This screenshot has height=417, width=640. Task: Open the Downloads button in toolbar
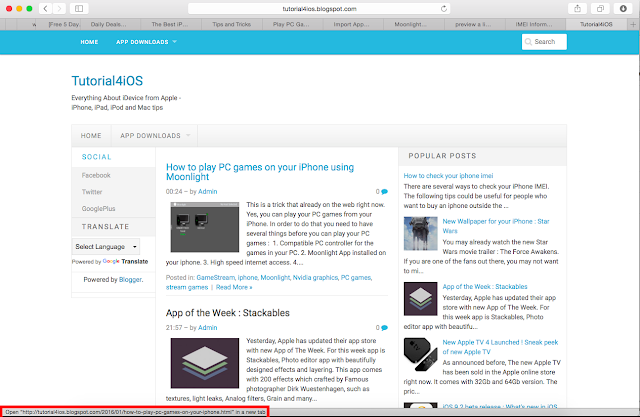tap(623, 8)
